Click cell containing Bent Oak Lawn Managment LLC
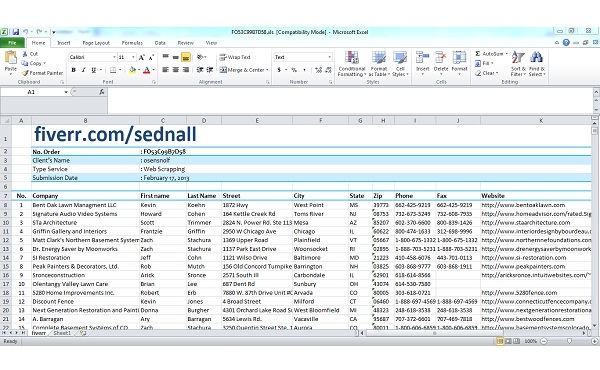This screenshot has height=370, width=600. pos(85,205)
